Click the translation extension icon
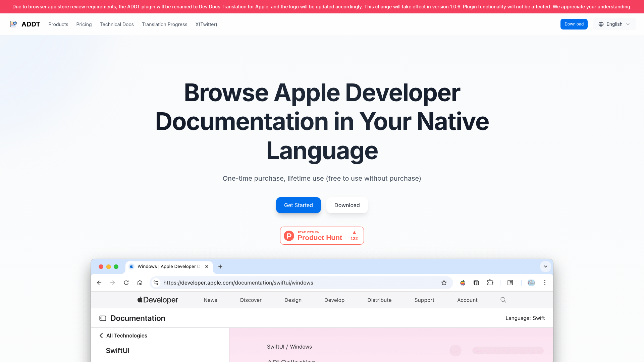 click(x=476, y=283)
